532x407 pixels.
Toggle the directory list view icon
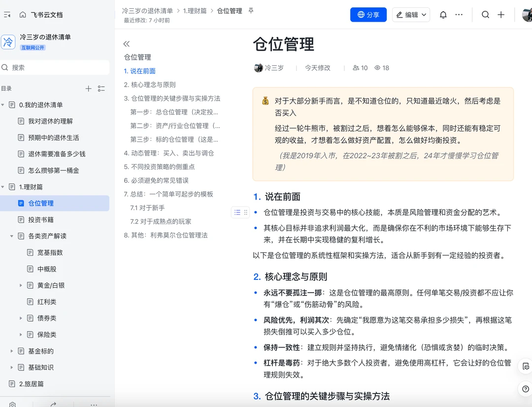tap(101, 89)
